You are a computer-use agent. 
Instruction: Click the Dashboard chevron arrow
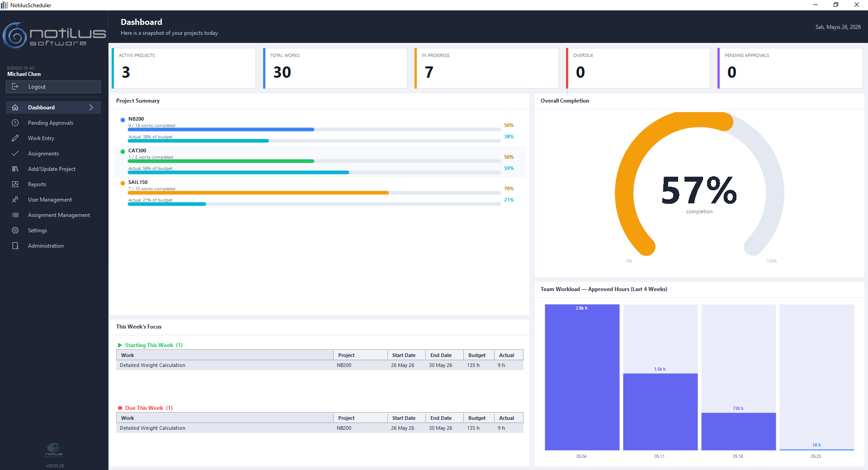pos(91,108)
